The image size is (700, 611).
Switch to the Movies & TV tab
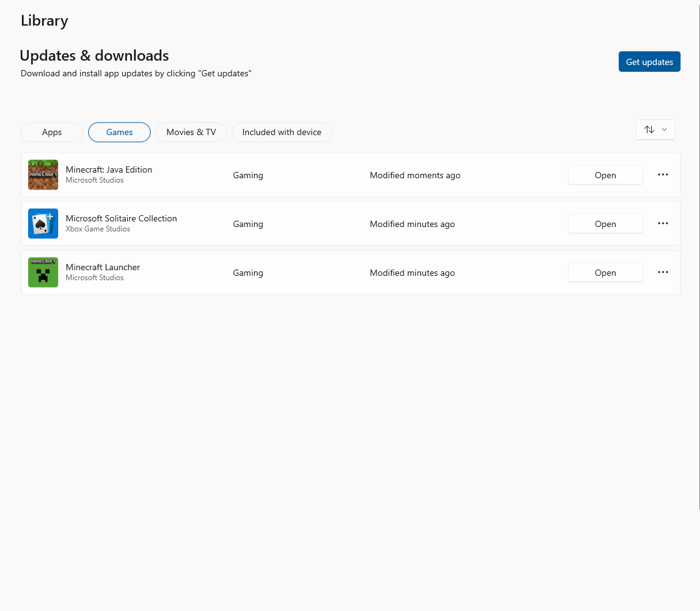point(191,133)
